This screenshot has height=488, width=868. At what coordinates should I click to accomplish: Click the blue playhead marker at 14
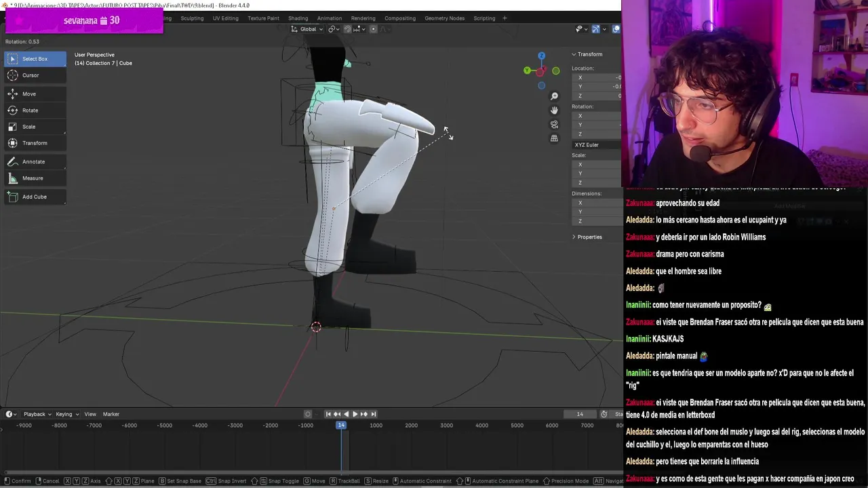point(341,425)
